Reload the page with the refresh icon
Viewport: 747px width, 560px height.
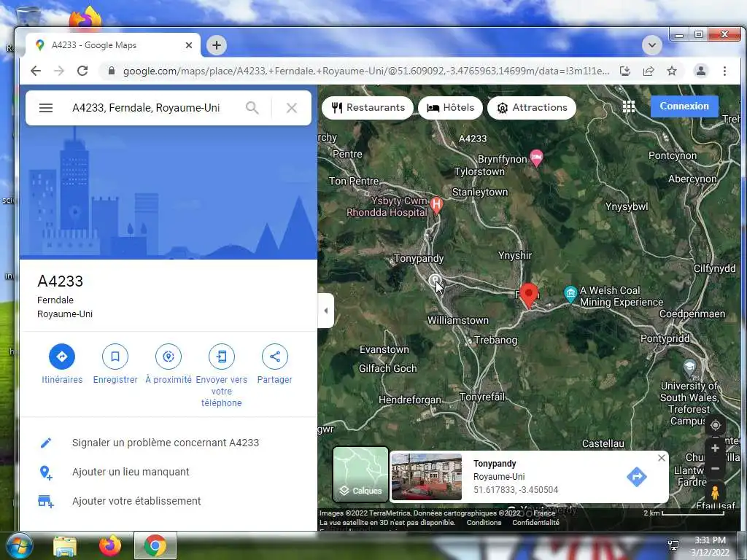(x=82, y=71)
